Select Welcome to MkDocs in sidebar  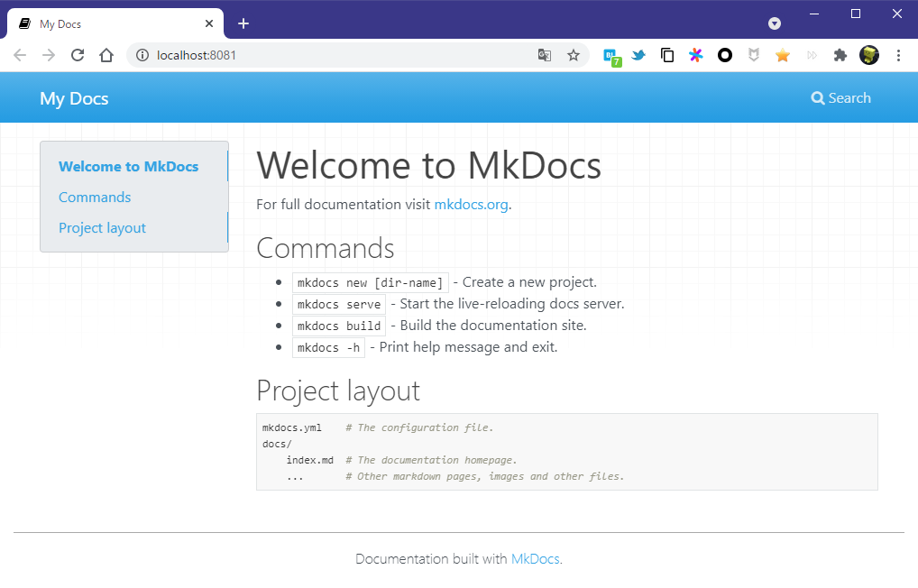128,166
